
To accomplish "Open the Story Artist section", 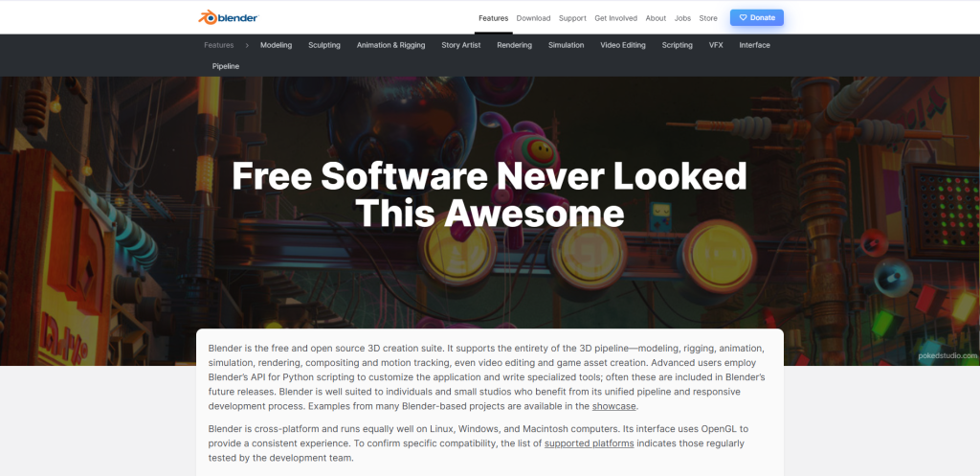I will [461, 45].
